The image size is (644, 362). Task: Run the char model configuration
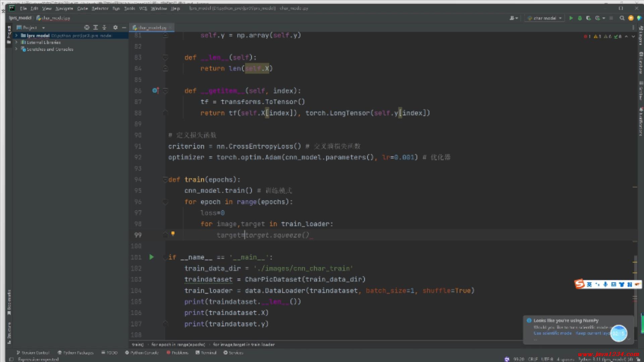point(571,18)
